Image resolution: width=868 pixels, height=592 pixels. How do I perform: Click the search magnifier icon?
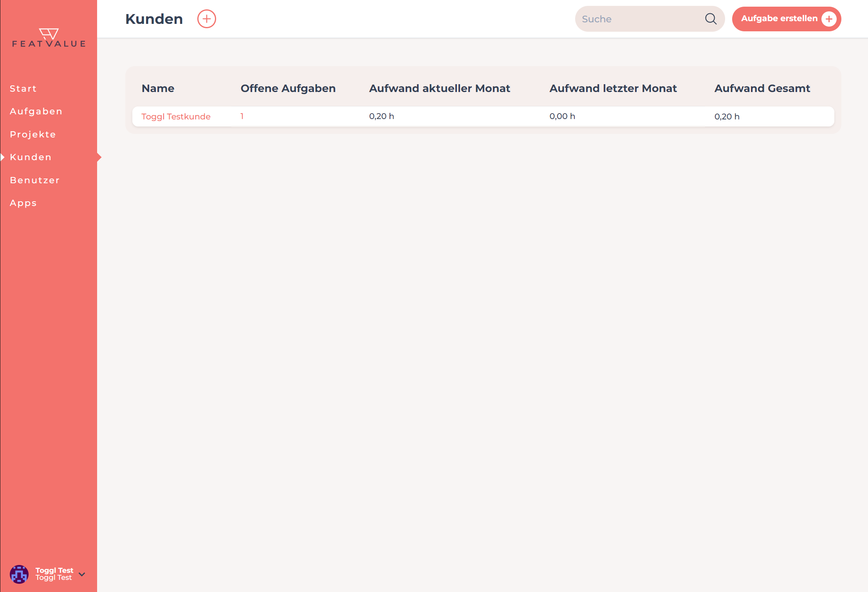click(x=711, y=18)
